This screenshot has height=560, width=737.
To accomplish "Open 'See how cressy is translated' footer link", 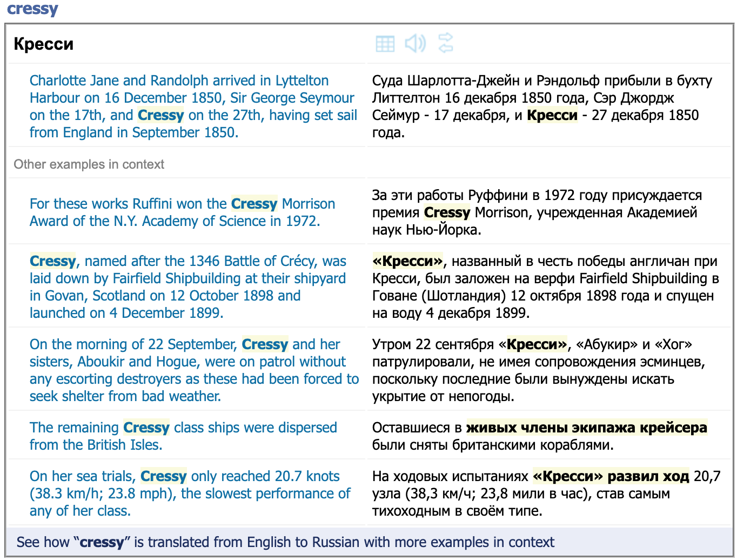I will [285, 542].
